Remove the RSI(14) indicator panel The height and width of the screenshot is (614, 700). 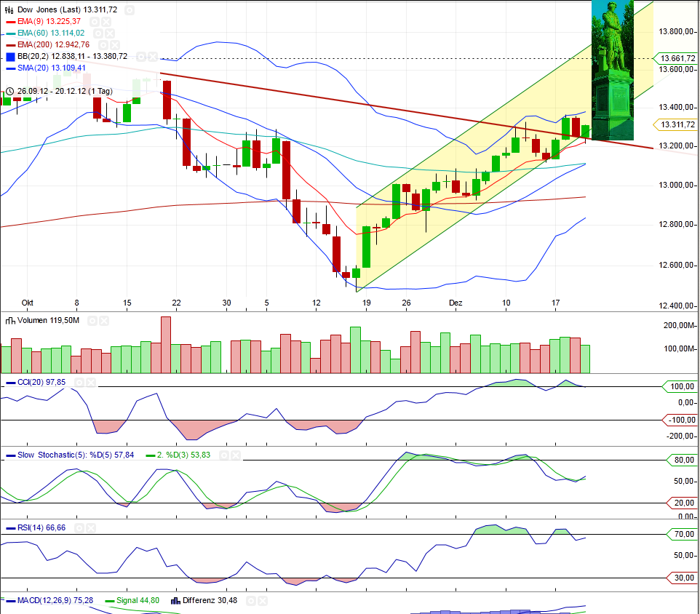91,528
